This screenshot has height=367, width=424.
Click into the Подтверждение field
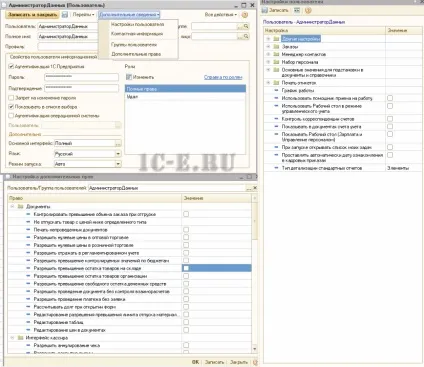tap(81, 88)
